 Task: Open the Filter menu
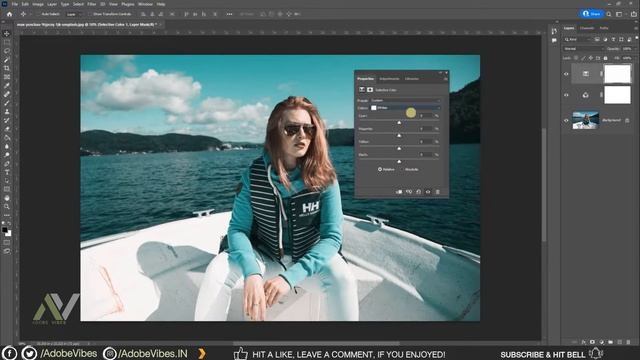[x=92, y=4]
